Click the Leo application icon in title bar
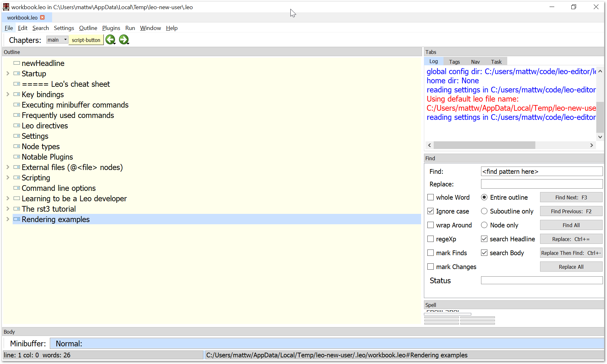The width and height of the screenshot is (607, 364). [x=6, y=7]
